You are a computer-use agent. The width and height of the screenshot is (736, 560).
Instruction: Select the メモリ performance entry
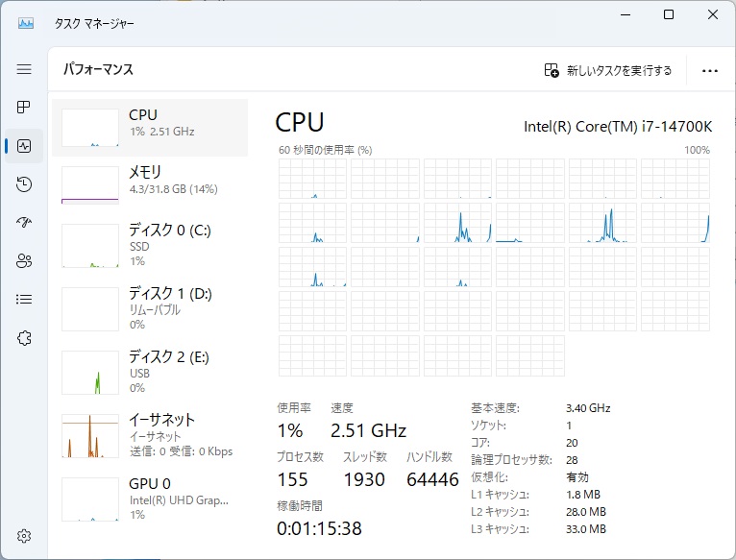point(149,183)
